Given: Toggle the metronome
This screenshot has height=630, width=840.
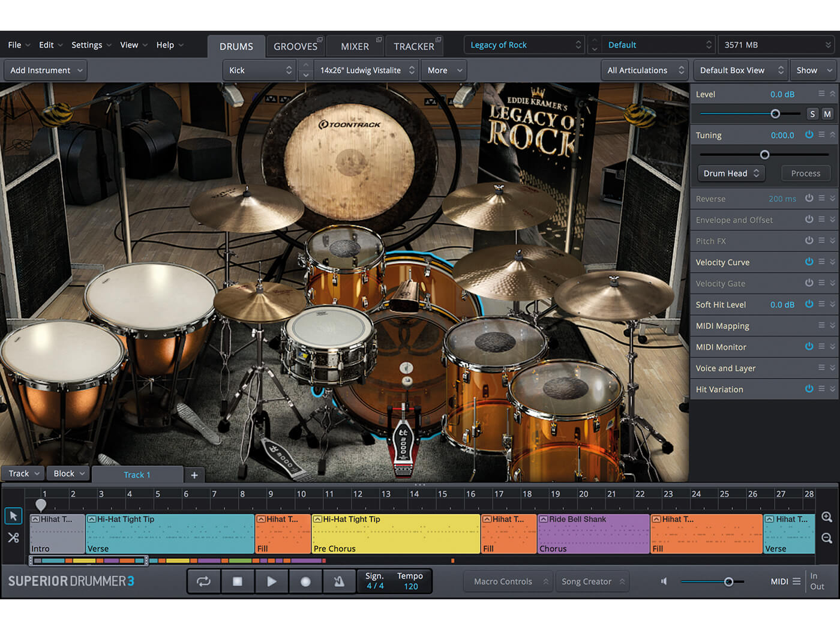Looking at the screenshot, I should point(339,581).
